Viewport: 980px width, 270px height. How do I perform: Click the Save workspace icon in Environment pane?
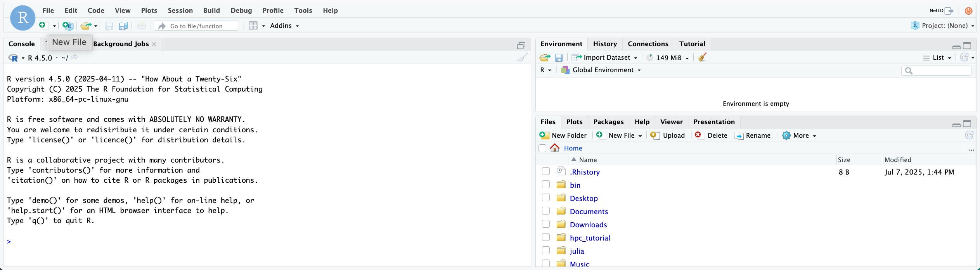[x=559, y=58]
